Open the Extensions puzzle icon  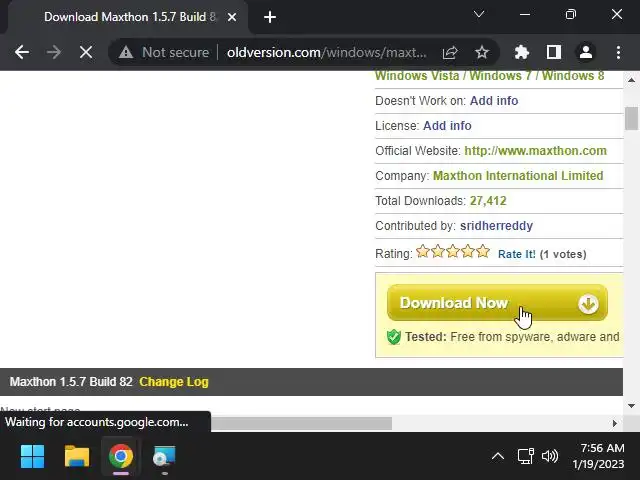[x=522, y=52]
